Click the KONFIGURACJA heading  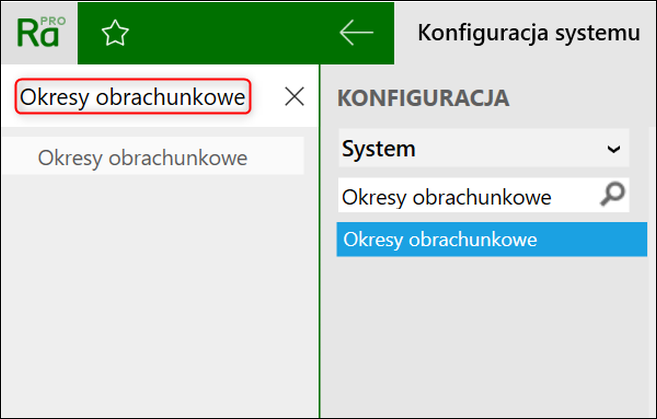click(423, 98)
